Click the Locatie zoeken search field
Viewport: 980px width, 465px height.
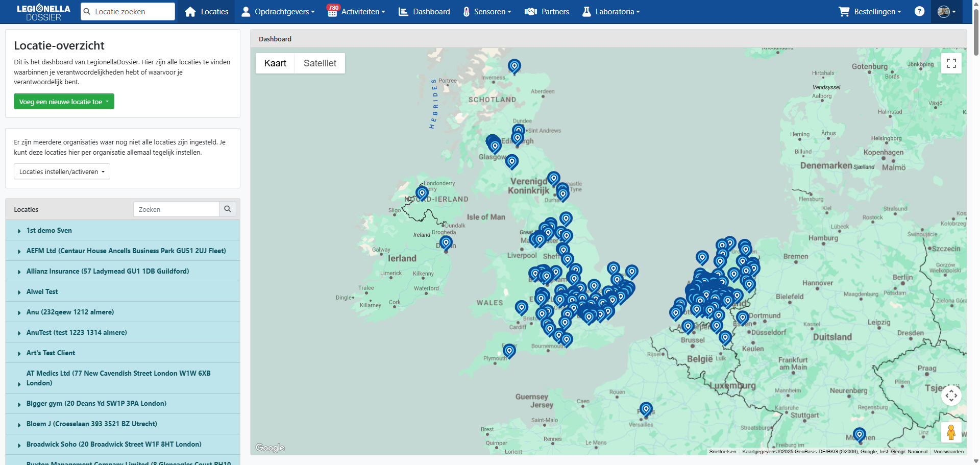tap(128, 11)
